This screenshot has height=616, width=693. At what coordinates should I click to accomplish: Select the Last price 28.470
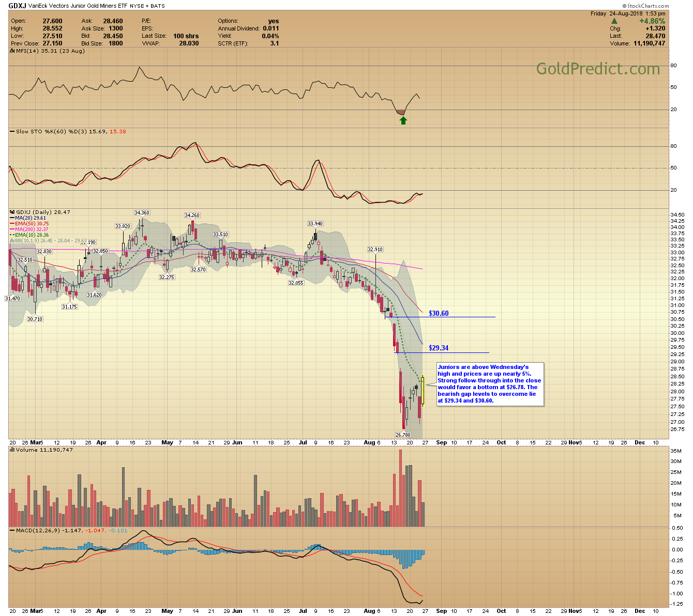(655, 36)
